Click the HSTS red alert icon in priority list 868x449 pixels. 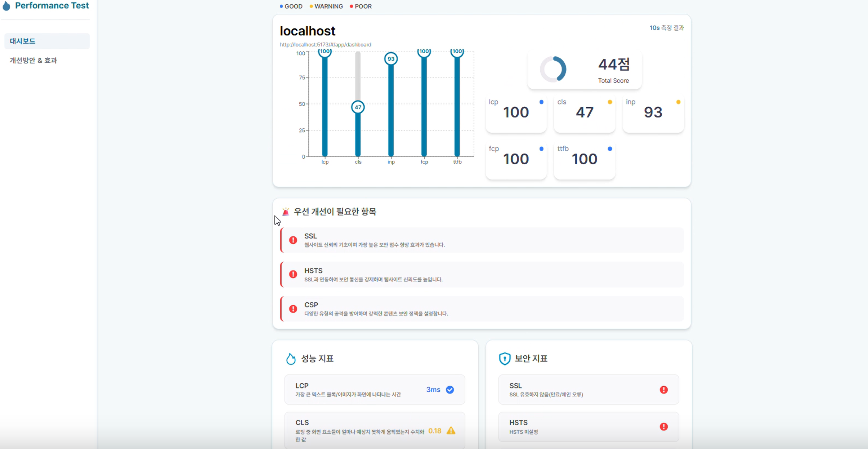coord(293,274)
